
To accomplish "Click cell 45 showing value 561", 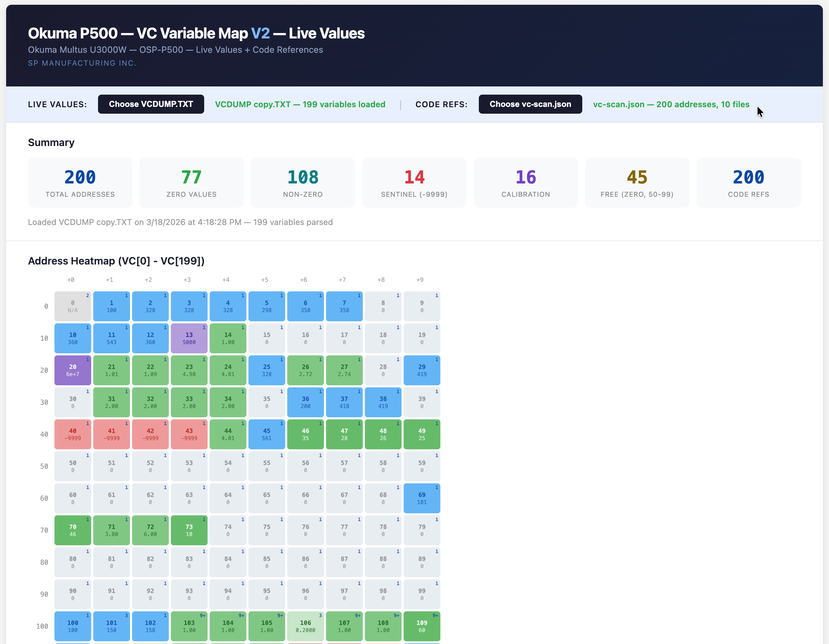I will click(x=266, y=434).
